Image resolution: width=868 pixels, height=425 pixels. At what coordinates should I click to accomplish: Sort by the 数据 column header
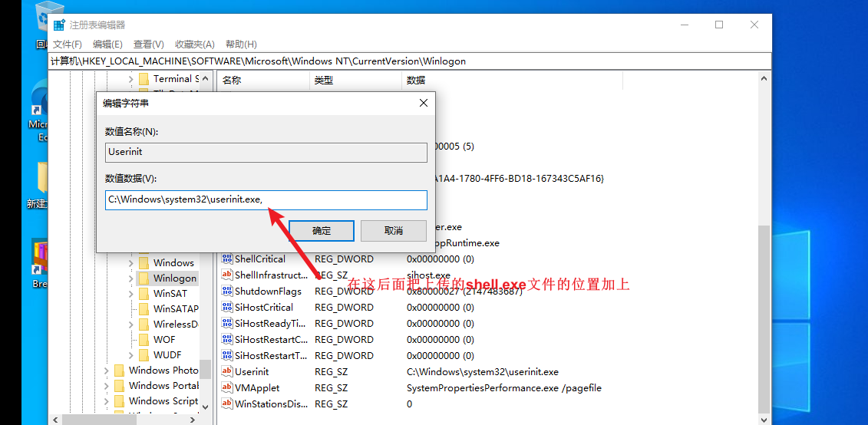[x=512, y=81]
